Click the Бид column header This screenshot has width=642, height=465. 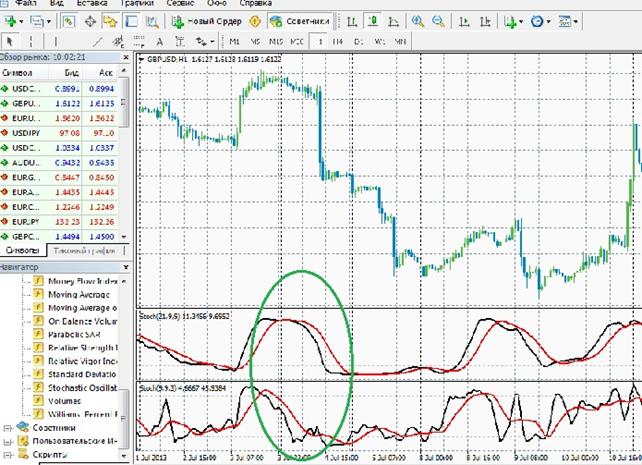point(71,73)
